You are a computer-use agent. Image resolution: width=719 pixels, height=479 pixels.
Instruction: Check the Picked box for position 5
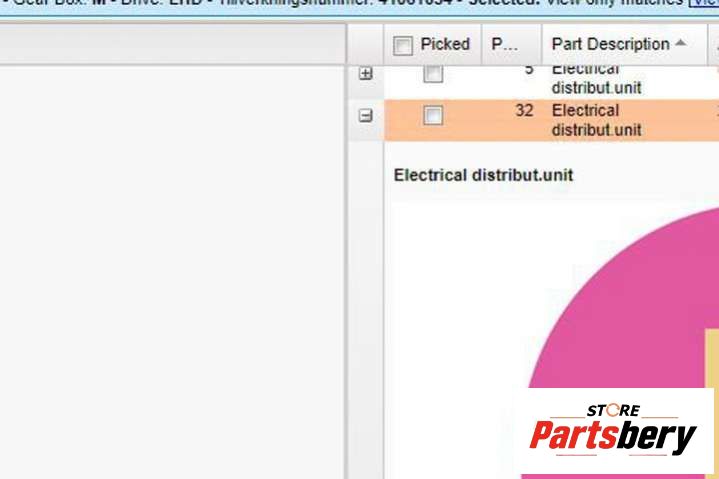click(x=432, y=75)
